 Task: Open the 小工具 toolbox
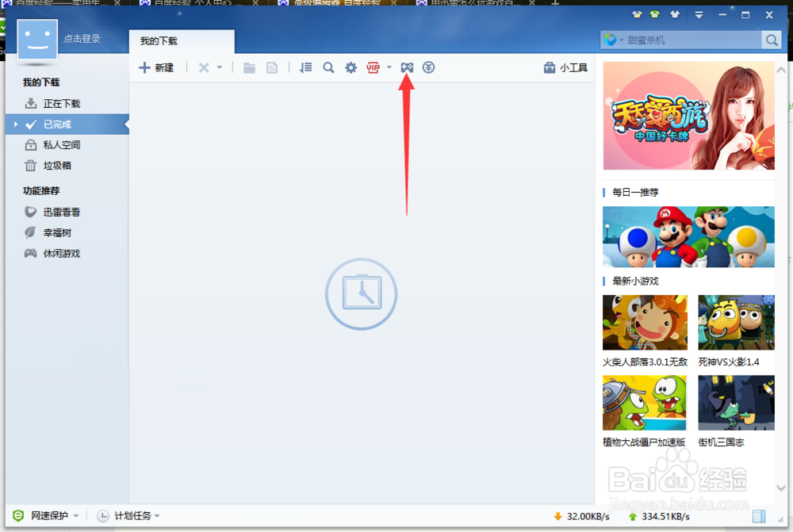click(x=565, y=67)
